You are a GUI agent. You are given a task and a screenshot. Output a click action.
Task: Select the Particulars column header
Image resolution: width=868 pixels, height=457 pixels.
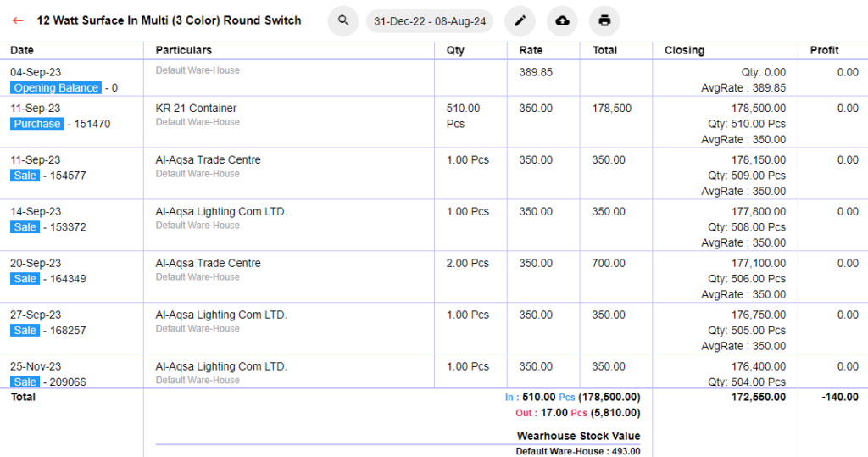pyautogui.click(x=183, y=50)
